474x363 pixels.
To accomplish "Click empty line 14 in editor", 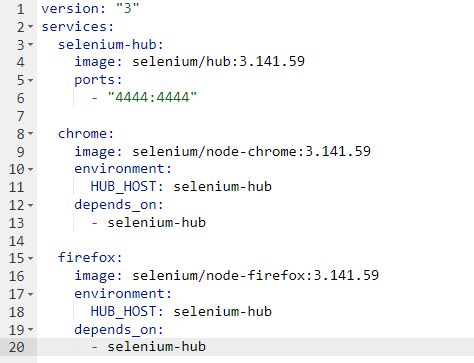I will pyautogui.click(x=255, y=241).
